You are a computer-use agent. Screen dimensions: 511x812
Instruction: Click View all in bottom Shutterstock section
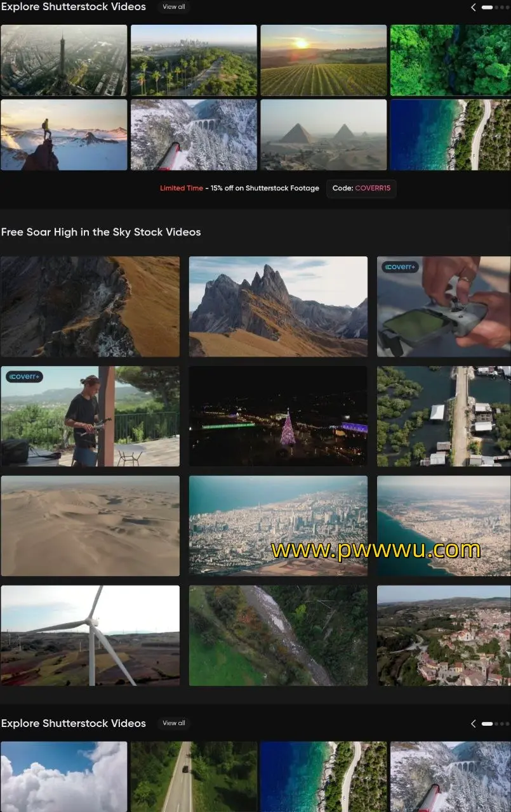tap(173, 723)
